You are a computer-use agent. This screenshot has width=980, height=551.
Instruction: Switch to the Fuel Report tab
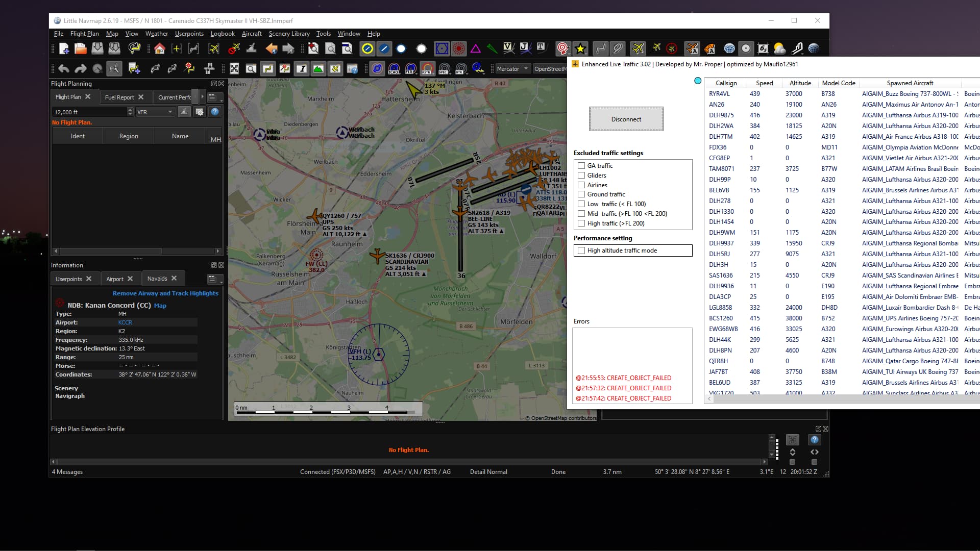click(120, 97)
